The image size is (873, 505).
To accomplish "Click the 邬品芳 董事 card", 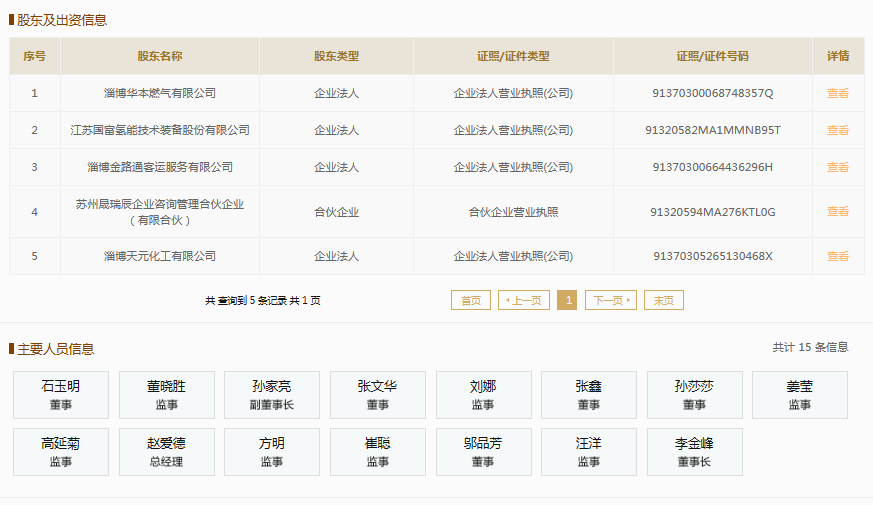I will click(483, 452).
